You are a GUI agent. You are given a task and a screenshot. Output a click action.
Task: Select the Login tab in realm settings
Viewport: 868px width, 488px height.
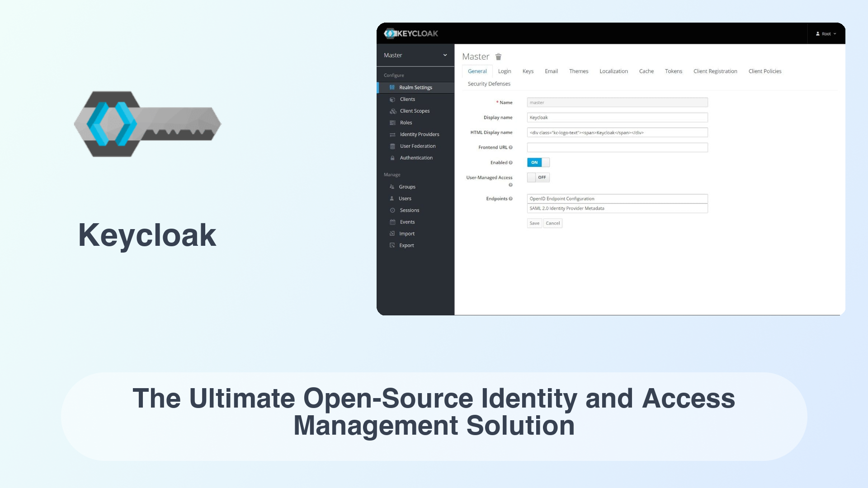(x=505, y=71)
